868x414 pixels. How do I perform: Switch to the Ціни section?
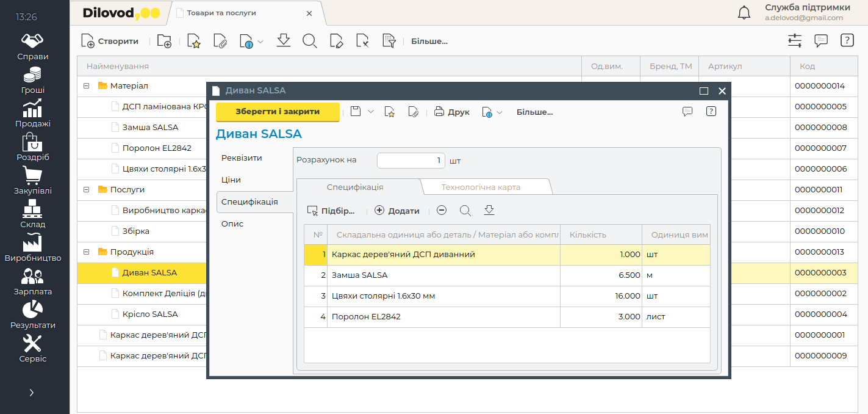(231, 180)
